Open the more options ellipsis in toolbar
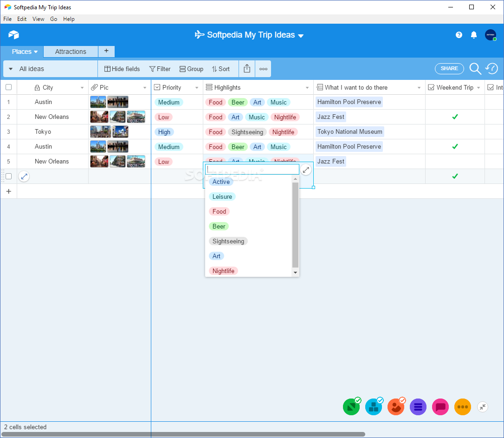Screen dimensions: 504x438 pos(263,69)
